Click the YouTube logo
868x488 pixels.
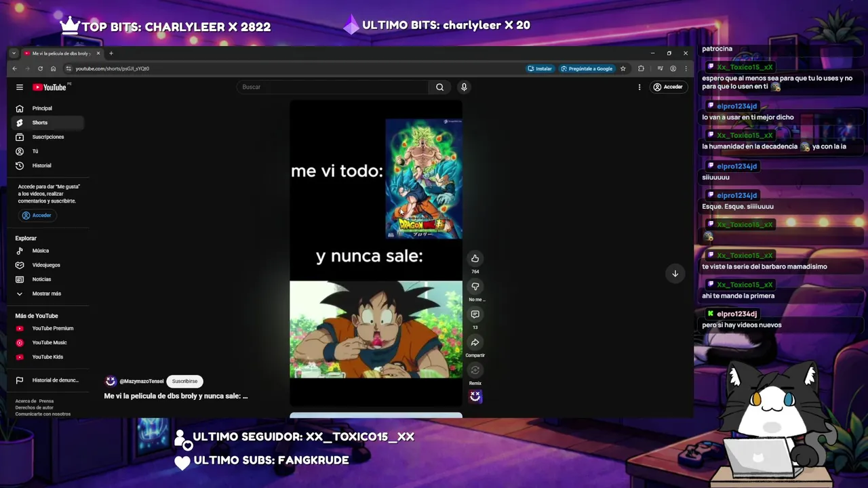tap(50, 87)
